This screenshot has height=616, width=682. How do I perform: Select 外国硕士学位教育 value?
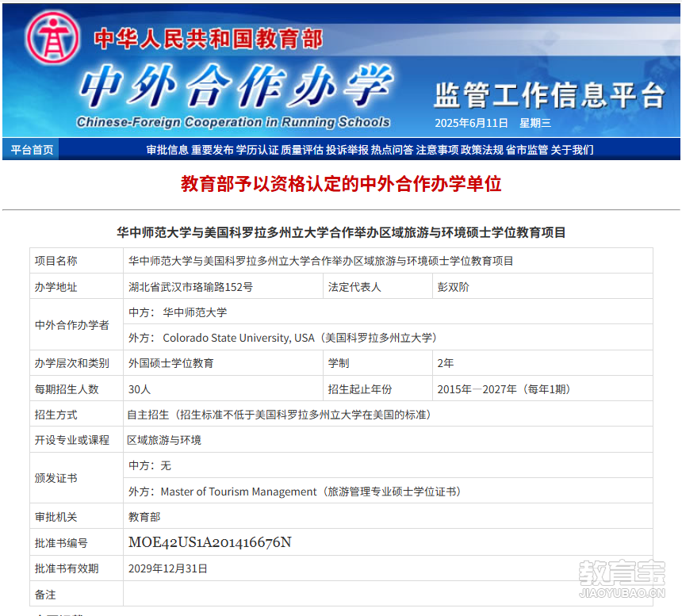[x=171, y=363]
